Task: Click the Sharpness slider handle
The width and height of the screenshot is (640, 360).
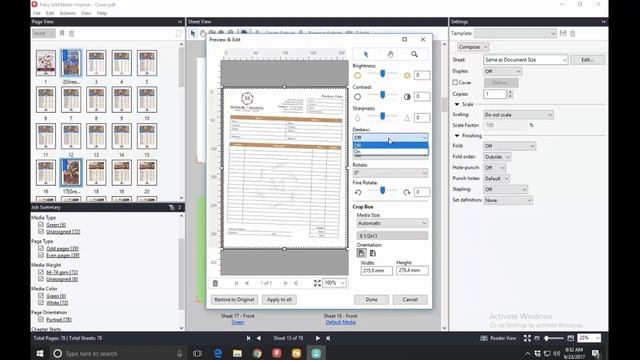Action: click(x=382, y=116)
